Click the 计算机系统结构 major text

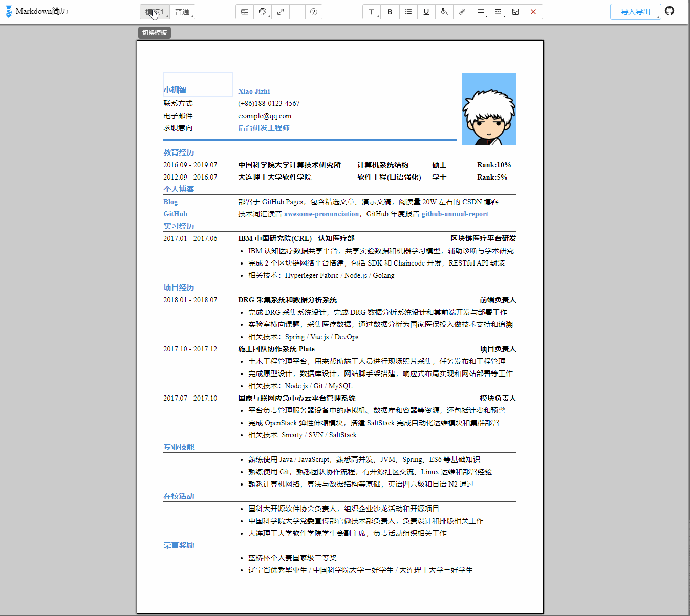(383, 165)
